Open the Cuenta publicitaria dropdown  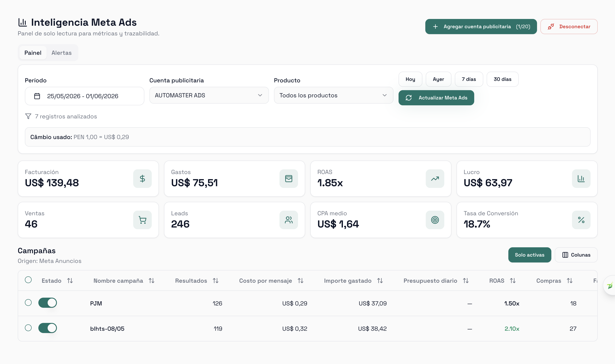coord(209,95)
